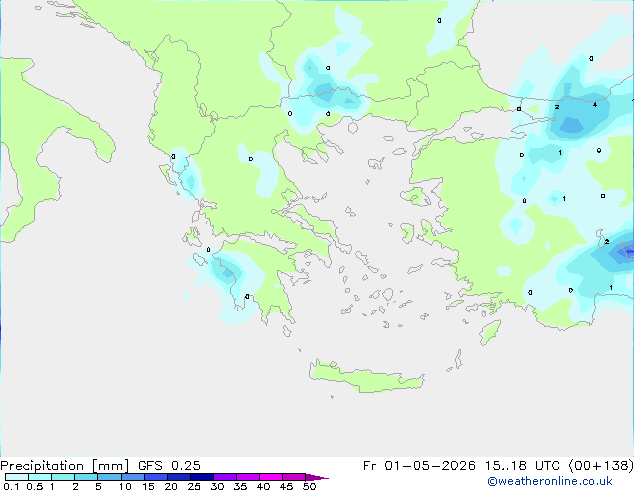Open the weatheronline.co.uk copyright link

click(x=550, y=481)
